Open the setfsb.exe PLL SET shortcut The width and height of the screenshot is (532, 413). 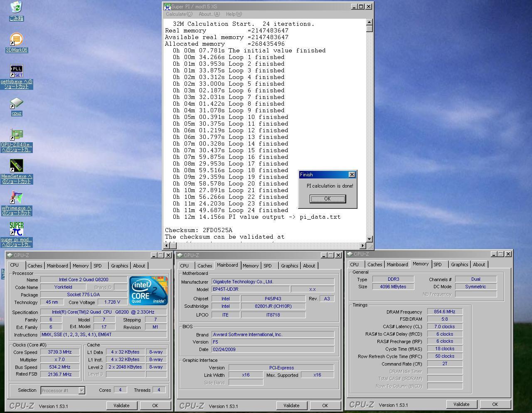pyautogui.click(x=16, y=71)
